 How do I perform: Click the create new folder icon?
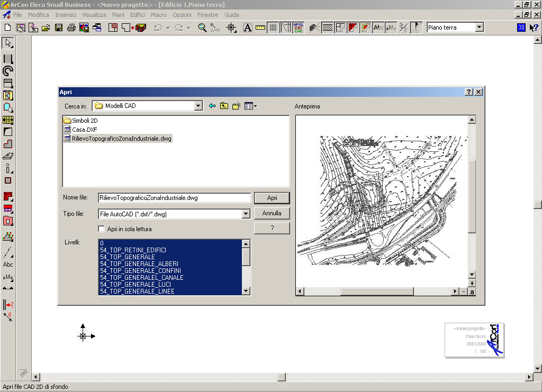point(237,106)
